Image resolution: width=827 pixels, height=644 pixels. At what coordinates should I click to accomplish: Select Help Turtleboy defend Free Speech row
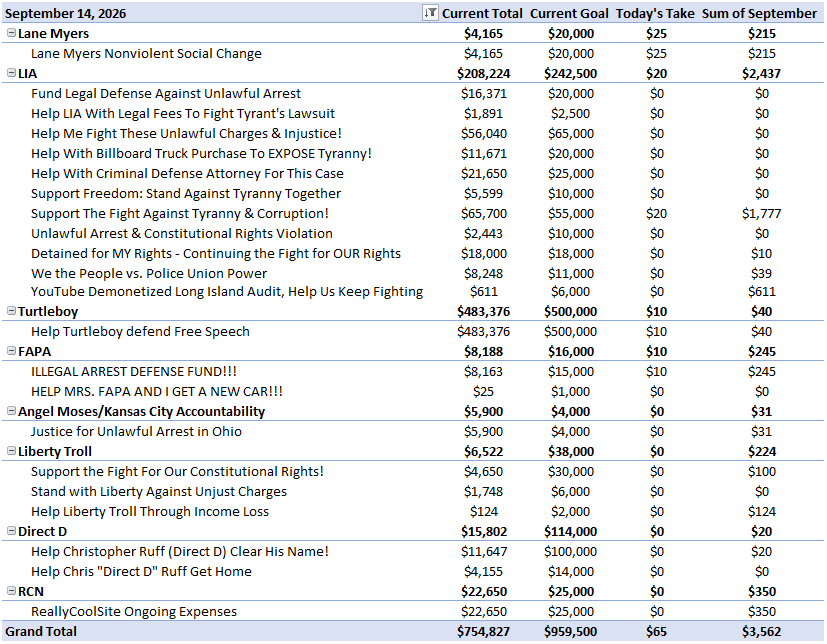(413, 331)
